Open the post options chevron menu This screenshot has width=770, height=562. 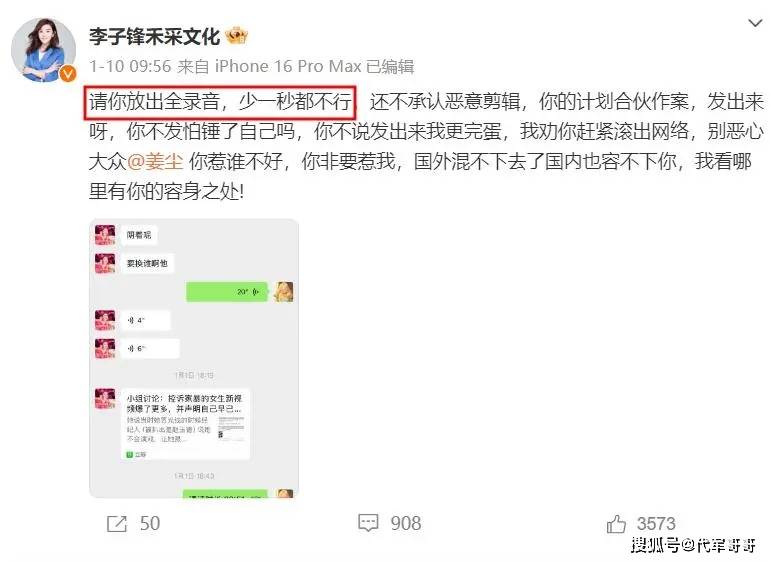click(755, 23)
